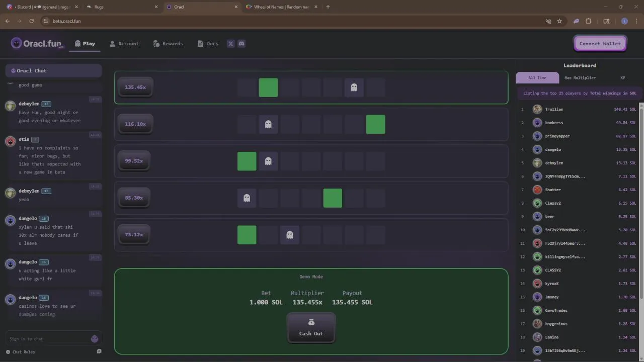Bookmark this page with the star icon
644x362 pixels.
click(x=559, y=21)
